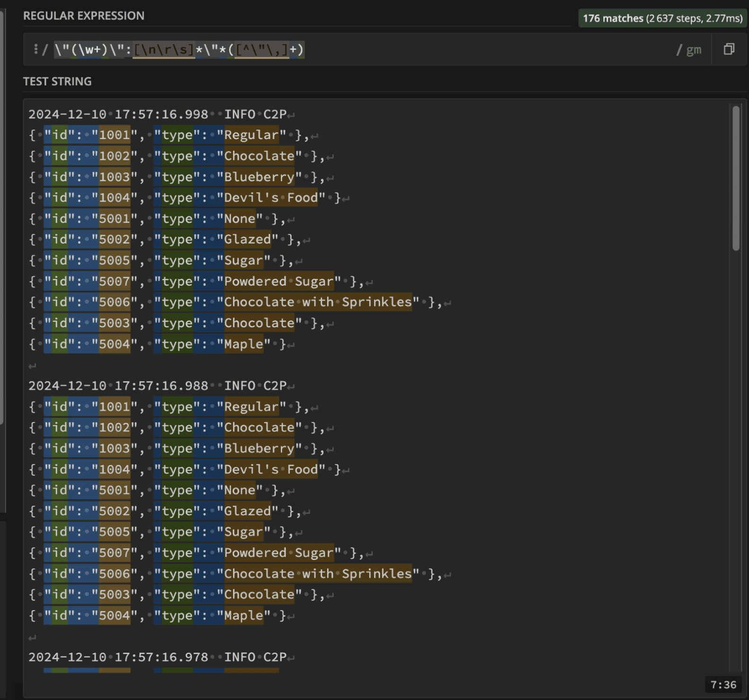Click "Devil's Food" match under the 16.998 timestamp
Viewport: 749px width, 700px height.
point(271,198)
